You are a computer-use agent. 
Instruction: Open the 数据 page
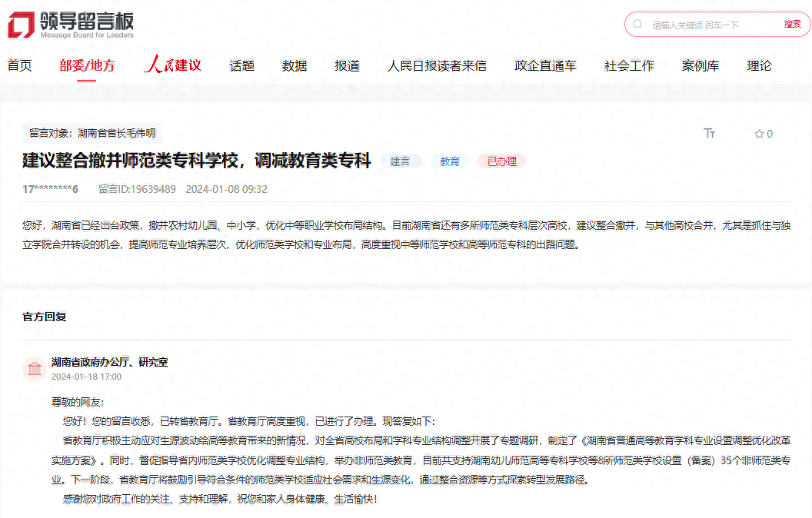click(295, 65)
